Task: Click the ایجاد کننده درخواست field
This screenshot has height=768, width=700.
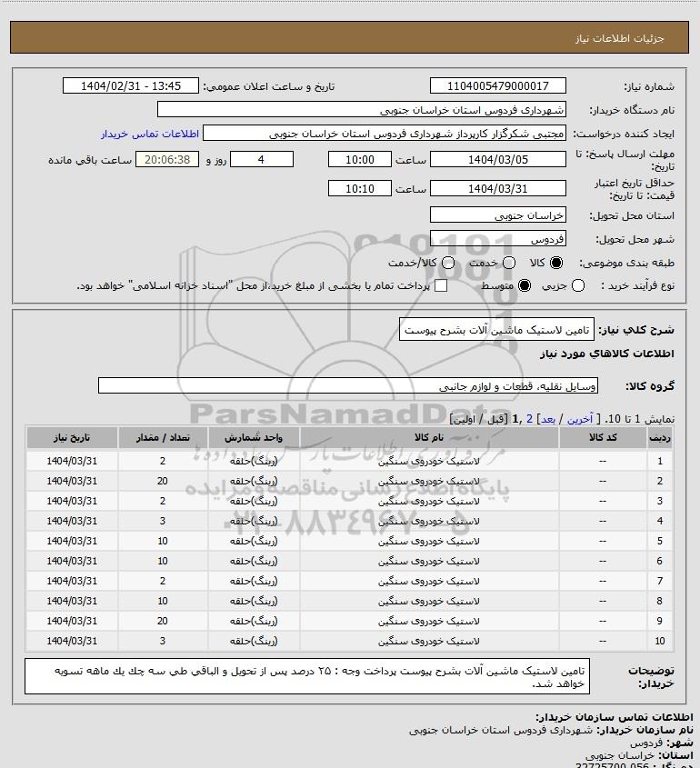Action: [x=385, y=134]
